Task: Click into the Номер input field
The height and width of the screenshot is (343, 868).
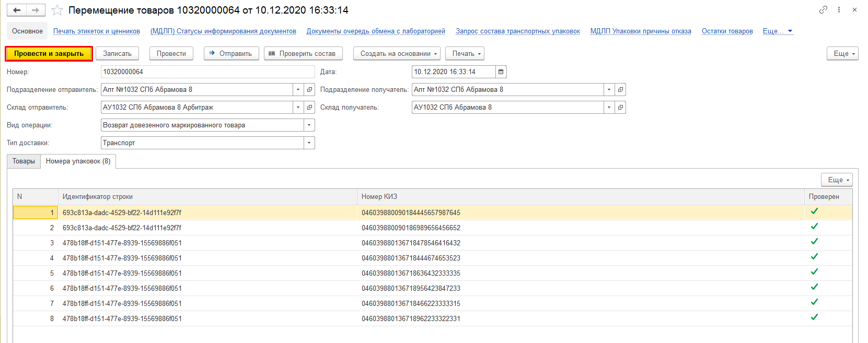Action: [x=207, y=72]
